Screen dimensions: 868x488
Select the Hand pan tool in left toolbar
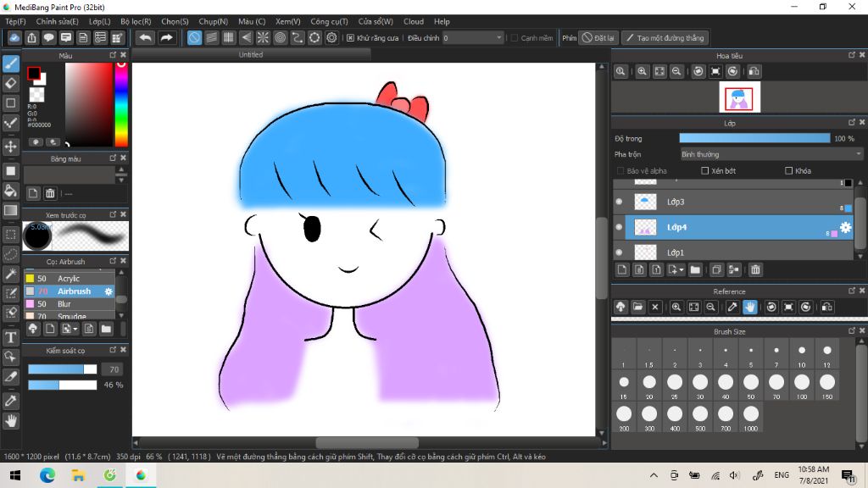(11, 420)
